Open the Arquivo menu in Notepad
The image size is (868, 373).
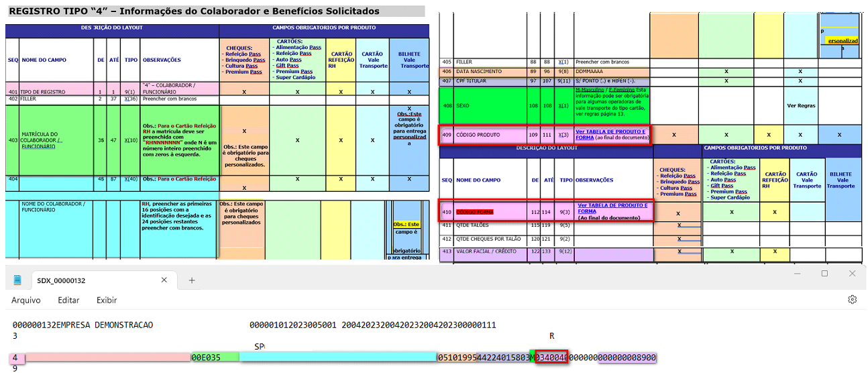26,301
